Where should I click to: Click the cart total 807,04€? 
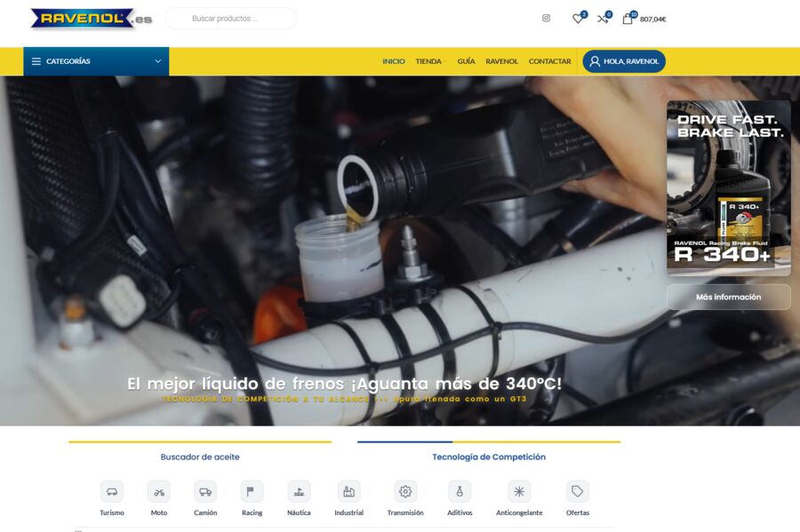(652, 20)
